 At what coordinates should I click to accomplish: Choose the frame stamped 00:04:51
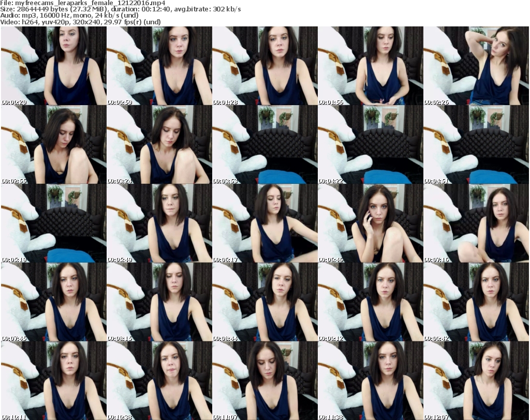tap(476, 144)
